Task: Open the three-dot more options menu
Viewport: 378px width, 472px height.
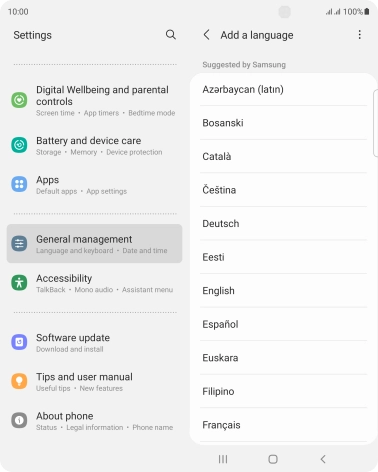Action: click(x=359, y=35)
